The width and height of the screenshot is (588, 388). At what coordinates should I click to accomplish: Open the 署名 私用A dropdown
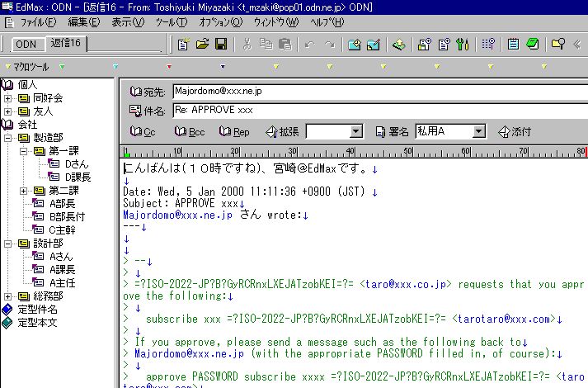[x=478, y=131]
